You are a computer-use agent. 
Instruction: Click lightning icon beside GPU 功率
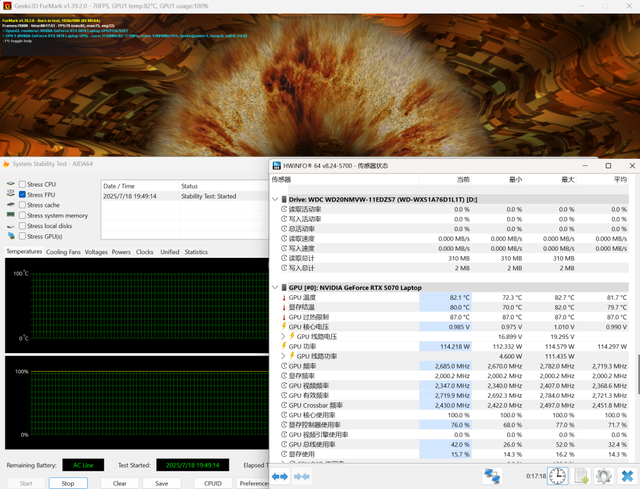pyautogui.click(x=284, y=346)
